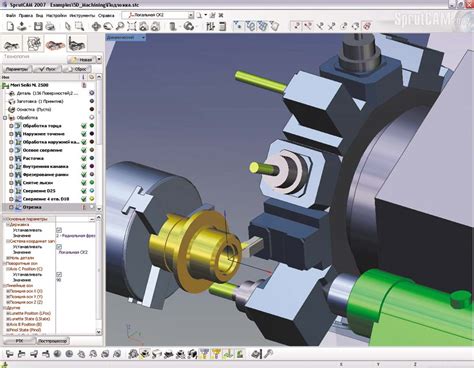The width and height of the screenshot is (474, 368).
Task: Select the Отрезка operation in tree
Action: coord(32,207)
